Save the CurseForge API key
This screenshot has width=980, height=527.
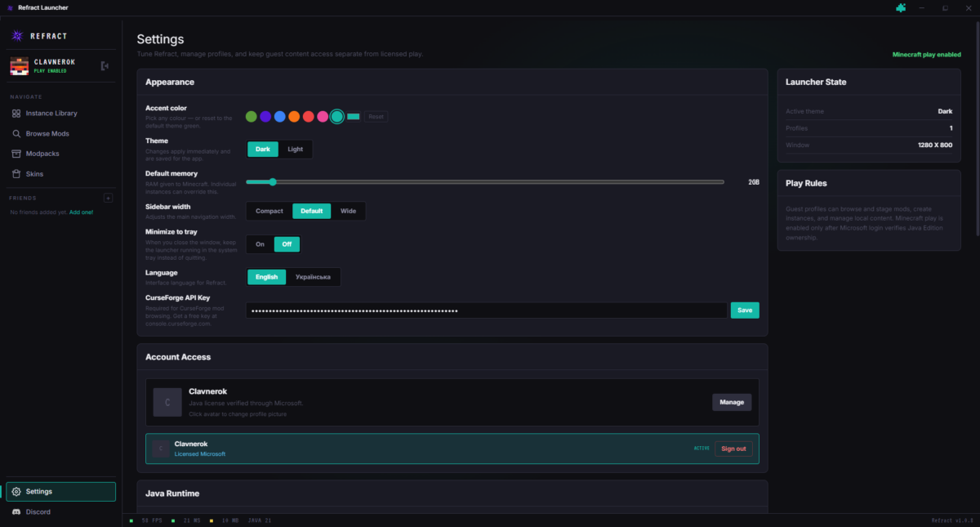pos(745,310)
